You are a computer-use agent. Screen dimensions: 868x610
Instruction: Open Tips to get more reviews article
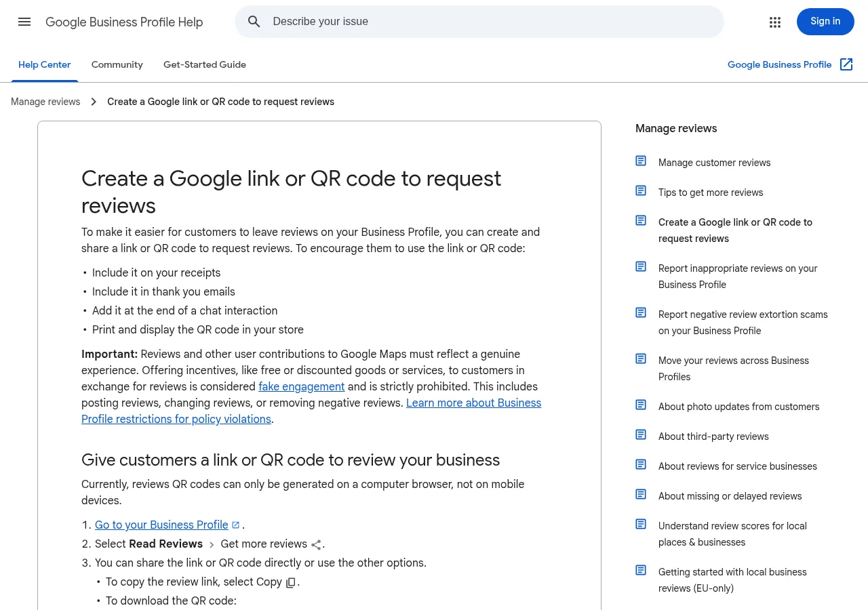711,192
